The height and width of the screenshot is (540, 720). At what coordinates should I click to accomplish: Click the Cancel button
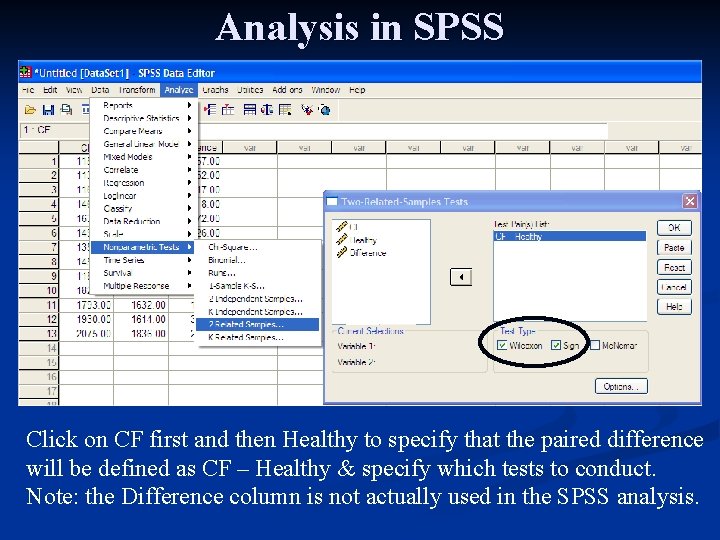point(674,287)
